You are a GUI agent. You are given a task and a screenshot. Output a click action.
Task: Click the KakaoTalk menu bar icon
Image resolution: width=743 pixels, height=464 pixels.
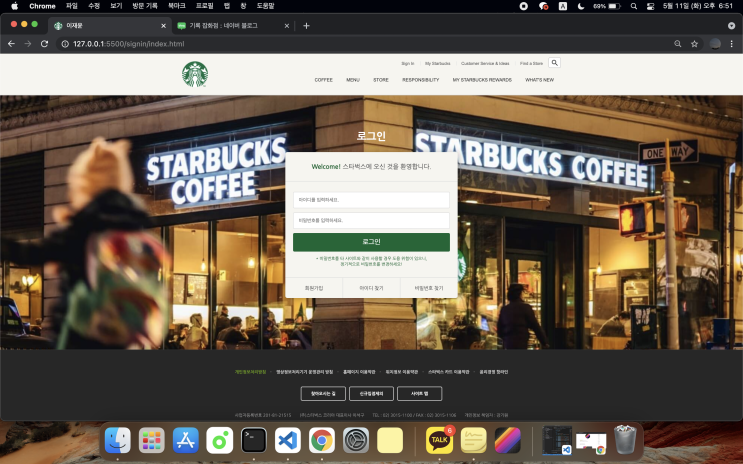[544, 6]
